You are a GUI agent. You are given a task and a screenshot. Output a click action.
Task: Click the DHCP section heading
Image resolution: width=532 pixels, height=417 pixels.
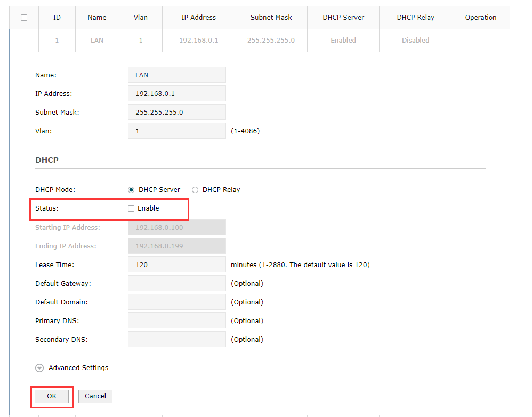(47, 160)
